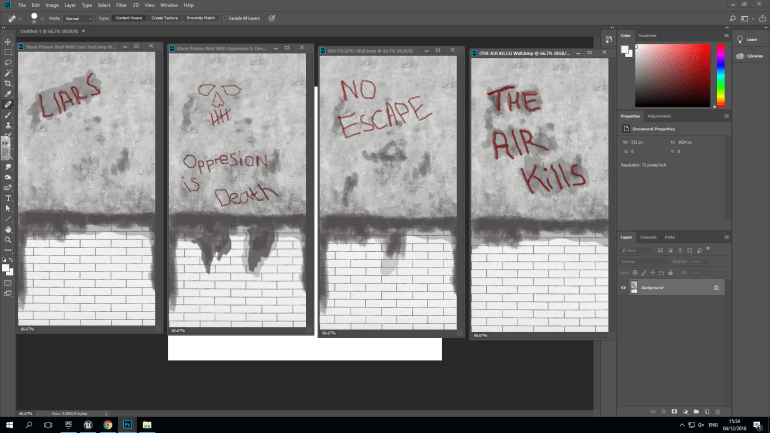Change screen mode icon in toolbar

click(x=8, y=294)
